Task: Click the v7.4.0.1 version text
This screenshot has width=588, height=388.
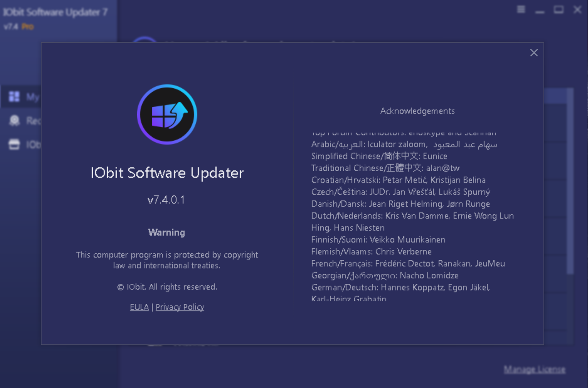Action: pyautogui.click(x=166, y=200)
